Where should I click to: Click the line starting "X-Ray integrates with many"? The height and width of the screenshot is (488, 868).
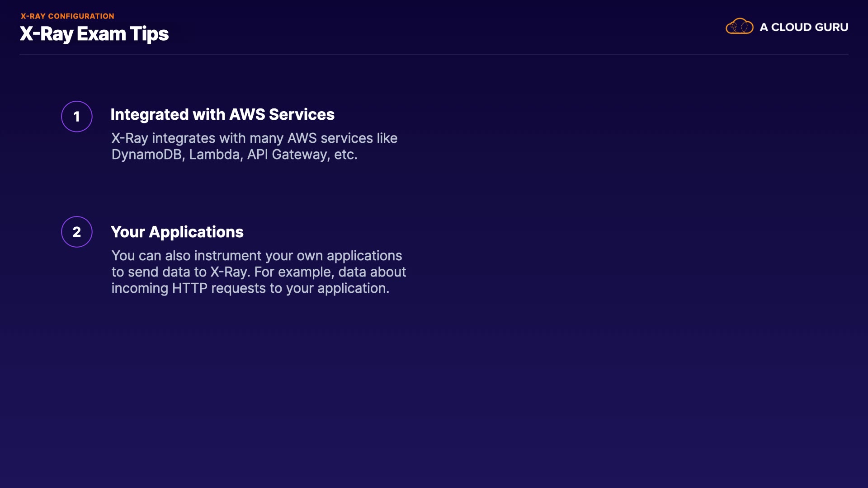coord(254,138)
